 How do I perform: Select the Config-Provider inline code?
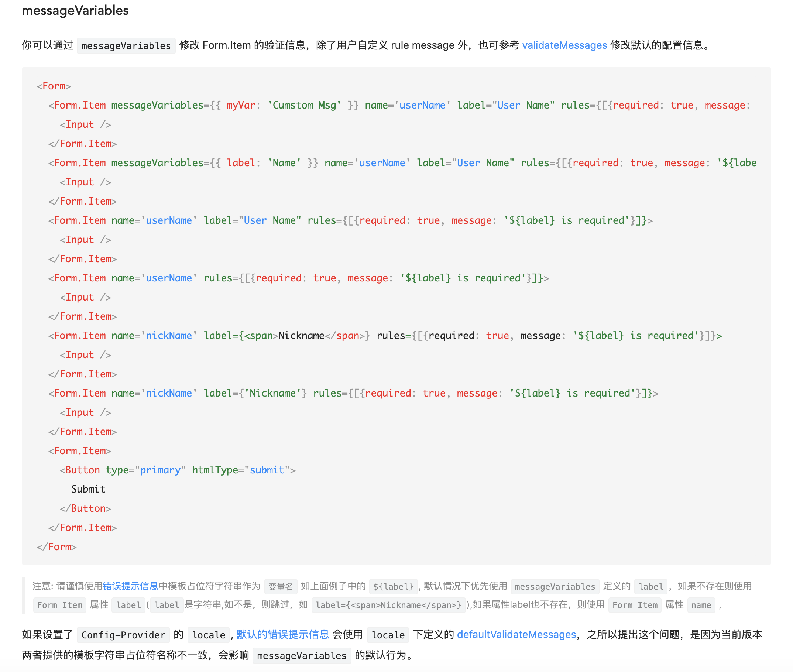coord(123,635)
